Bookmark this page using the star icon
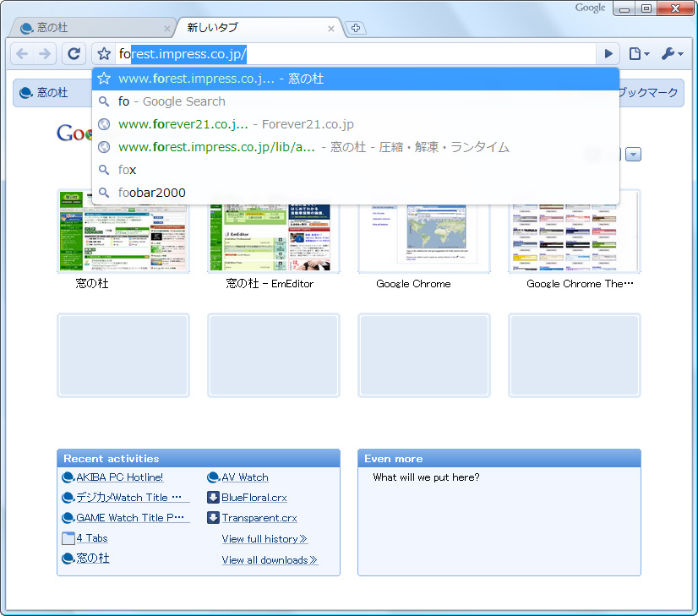The width and height of the screenshot is (698, 616). pyautogui.click(x=101, y=53)
